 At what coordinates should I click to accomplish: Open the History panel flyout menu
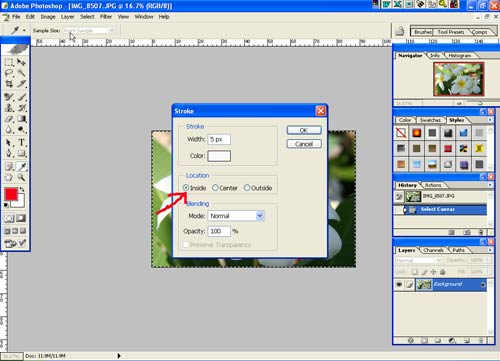(490, 185)
